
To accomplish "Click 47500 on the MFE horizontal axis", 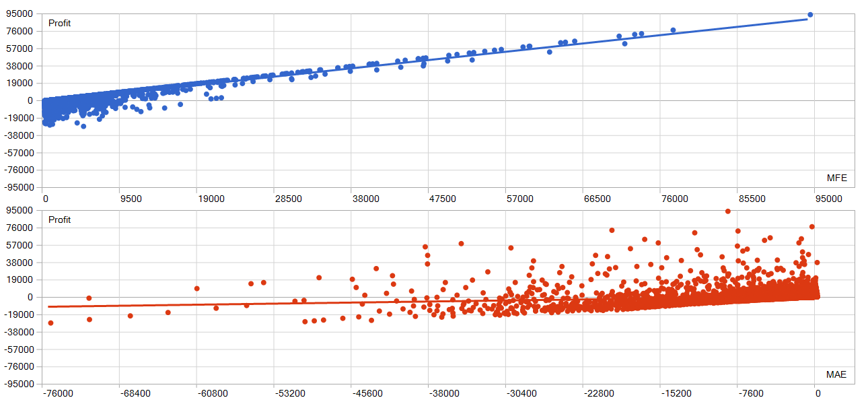I will tap(442, 199).
